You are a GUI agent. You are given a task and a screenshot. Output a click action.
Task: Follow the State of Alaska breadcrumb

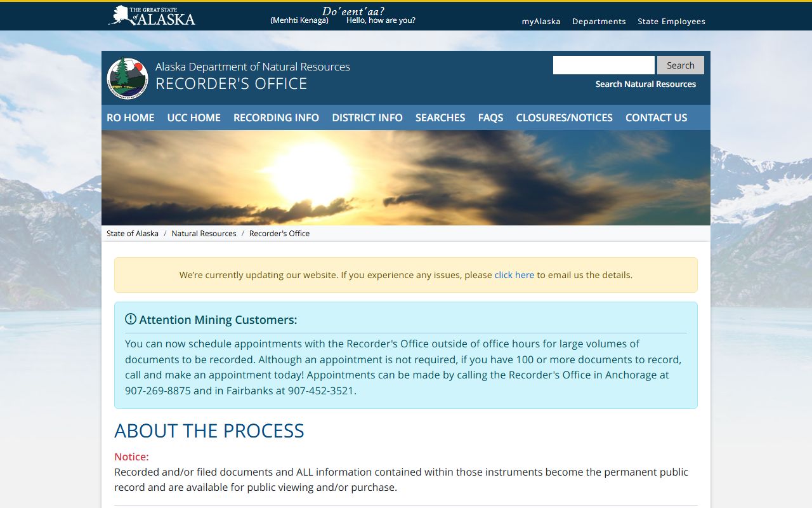[x=133, y=233]
